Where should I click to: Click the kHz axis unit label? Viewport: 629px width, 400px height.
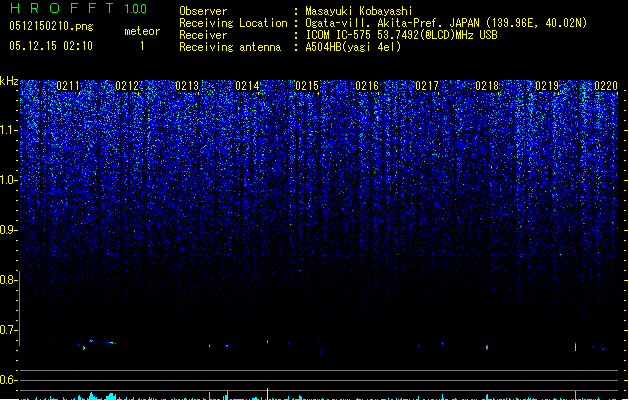(x=9, y=81)
